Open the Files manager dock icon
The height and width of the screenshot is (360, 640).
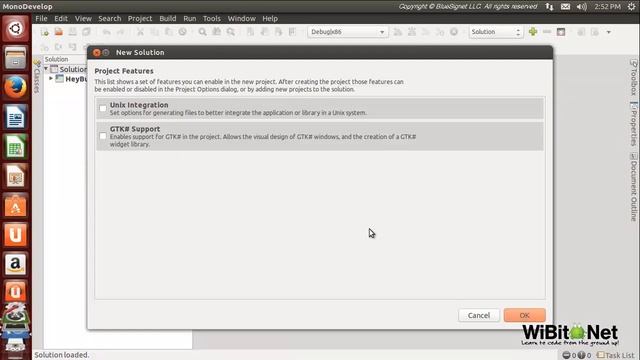click(15, 58)
